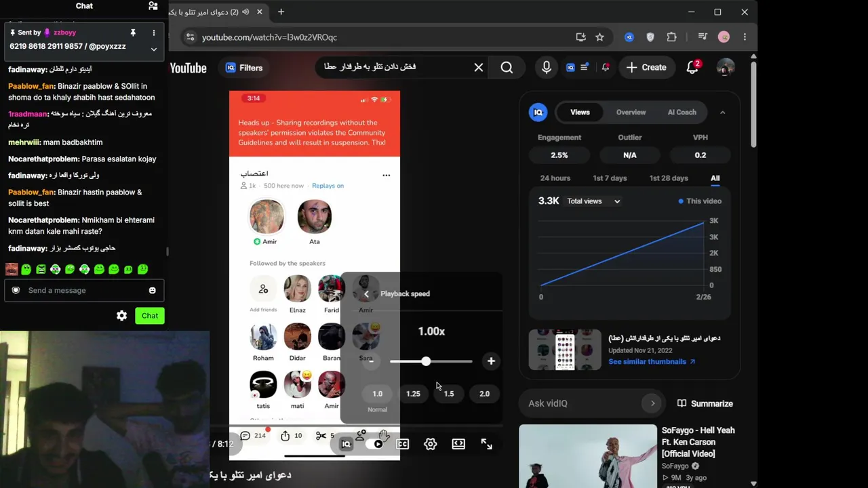Viewport: 868px width, 488px height.
Task: Submit search with magnifier button
Action: (x=507, y=67)
